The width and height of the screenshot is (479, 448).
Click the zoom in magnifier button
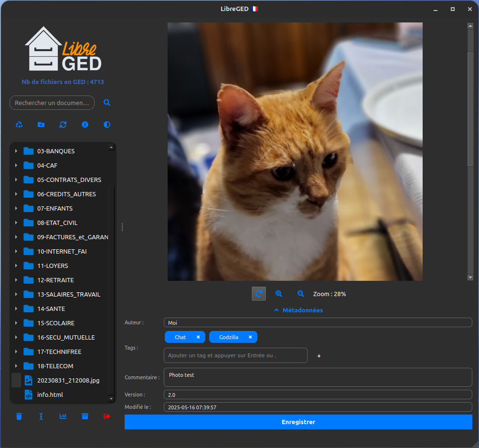pyautogui.click(x=279, y=294)
